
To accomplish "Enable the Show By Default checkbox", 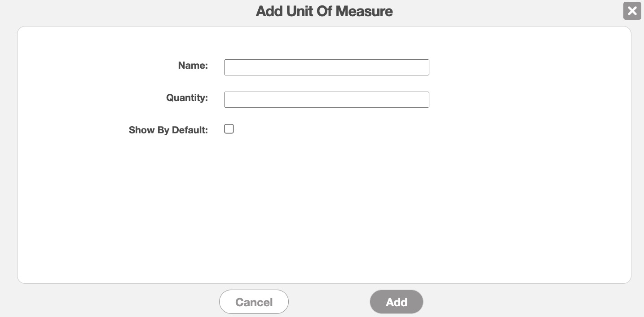I will pos(229,129).
